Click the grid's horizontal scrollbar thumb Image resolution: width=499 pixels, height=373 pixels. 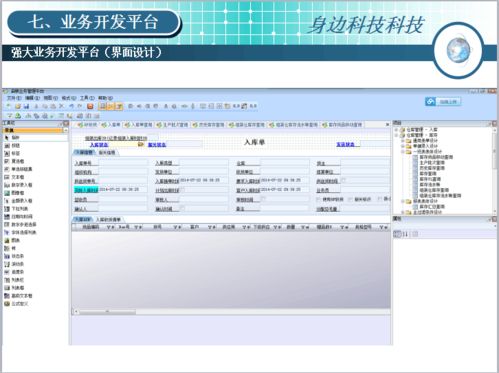(x=107, y=312)
